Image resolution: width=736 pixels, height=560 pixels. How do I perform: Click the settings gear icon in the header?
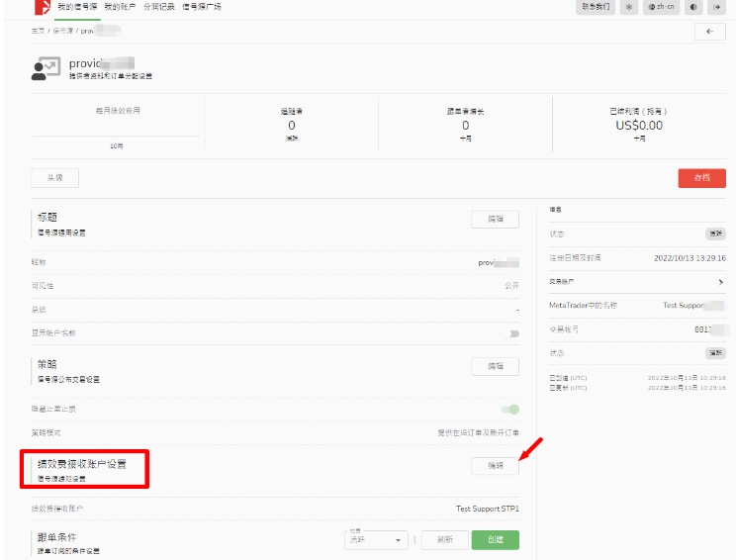point(629,7)
